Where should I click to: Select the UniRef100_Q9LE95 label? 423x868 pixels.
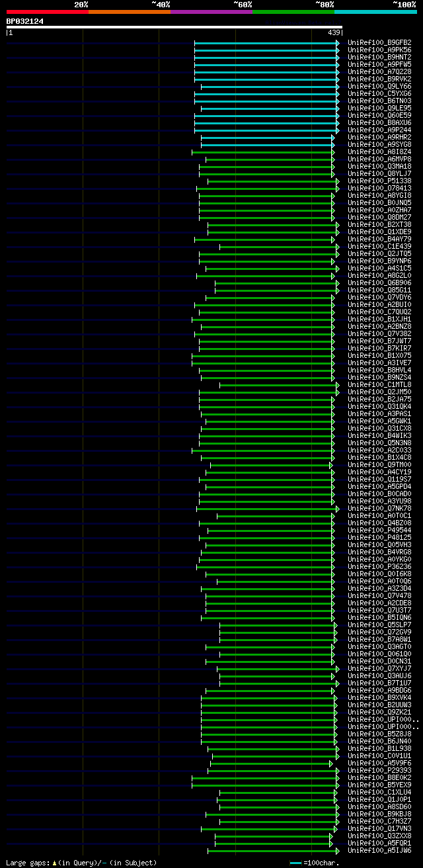pyautogui.click(x=379, y=108)
